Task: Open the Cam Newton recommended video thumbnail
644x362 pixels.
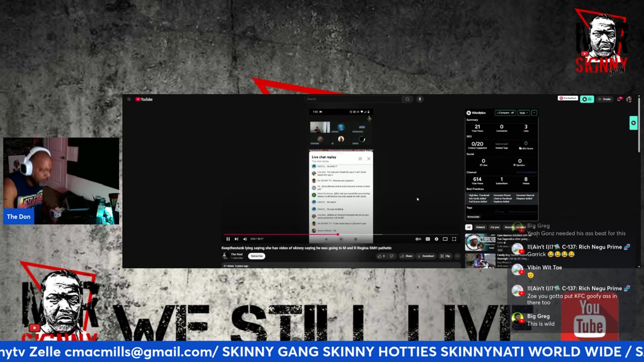Action: pos(480,242)
